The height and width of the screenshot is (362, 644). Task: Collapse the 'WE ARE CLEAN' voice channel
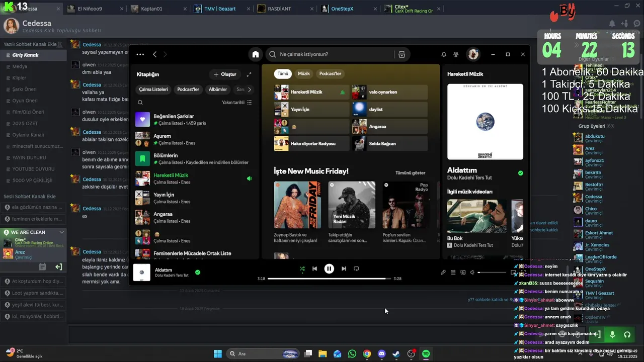pyautogui.click(x=61, y=232)
